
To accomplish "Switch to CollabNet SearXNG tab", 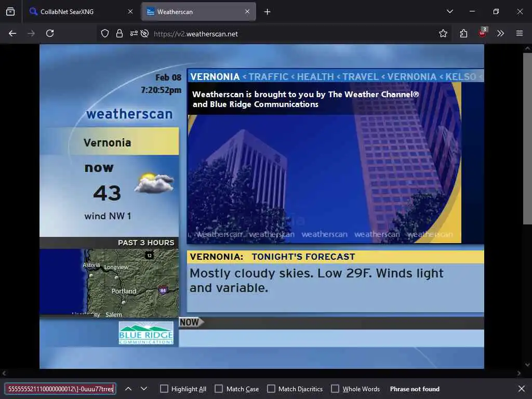I will [x=81, y=12].
